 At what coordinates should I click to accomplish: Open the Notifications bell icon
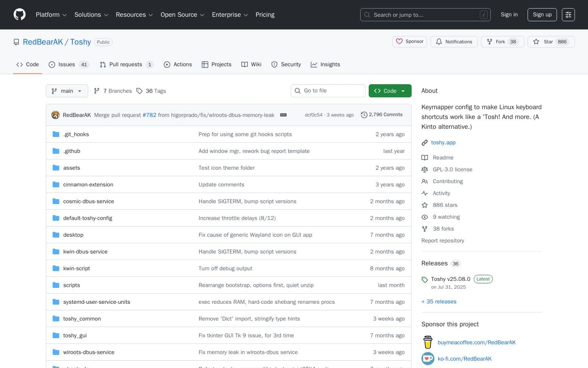click(439, 42)
